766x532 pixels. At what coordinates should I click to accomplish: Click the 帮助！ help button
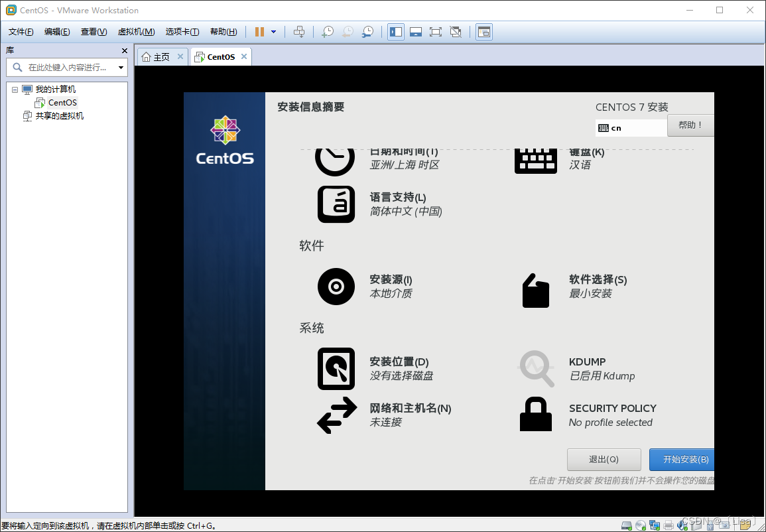pyautogui.click(x=690, y=125)
